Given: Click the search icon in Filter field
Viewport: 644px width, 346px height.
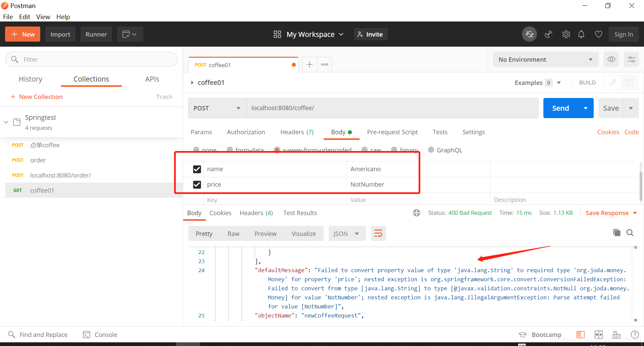Looking at the screenshot, I should click(14, 59).
